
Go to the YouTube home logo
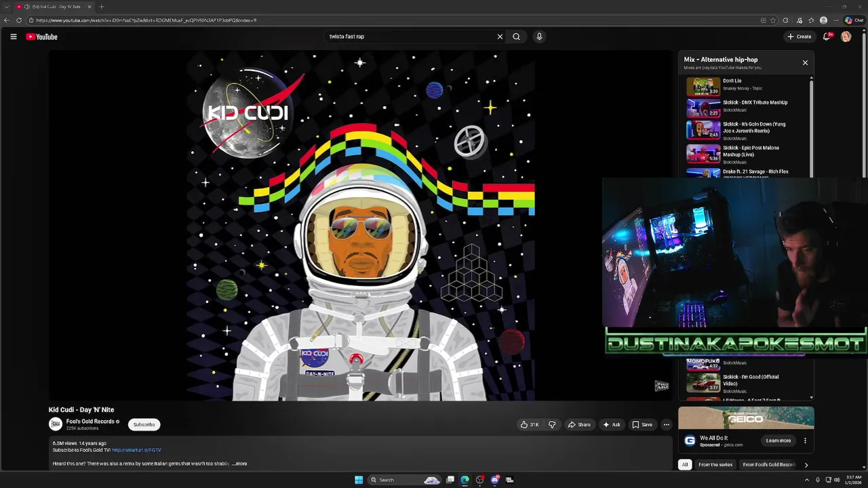pos(41,37)
